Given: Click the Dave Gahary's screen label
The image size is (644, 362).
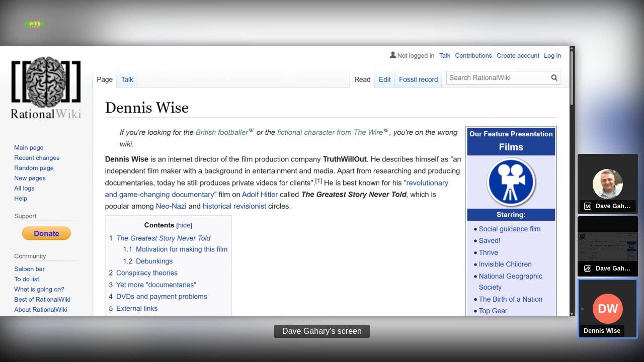Looking at the screenshot, I should pyautogui.click(x=322, y=331).
